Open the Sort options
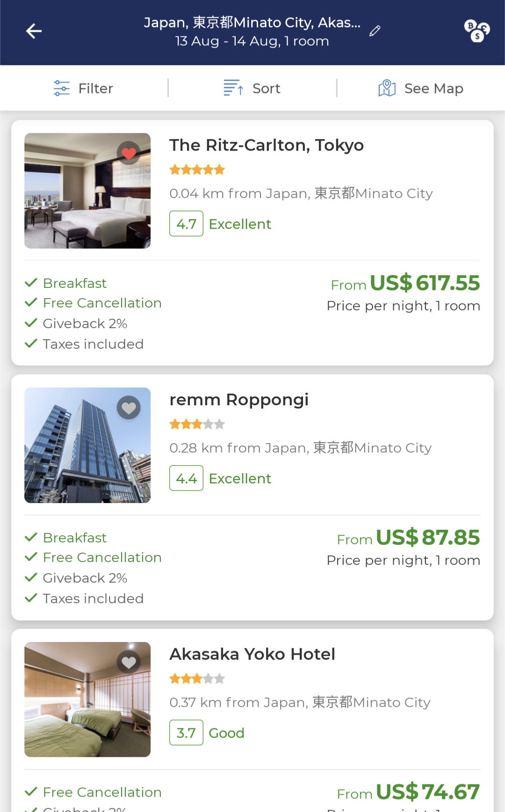The height and width of the screenshot is (812, 505). click(x=252, y=88)
